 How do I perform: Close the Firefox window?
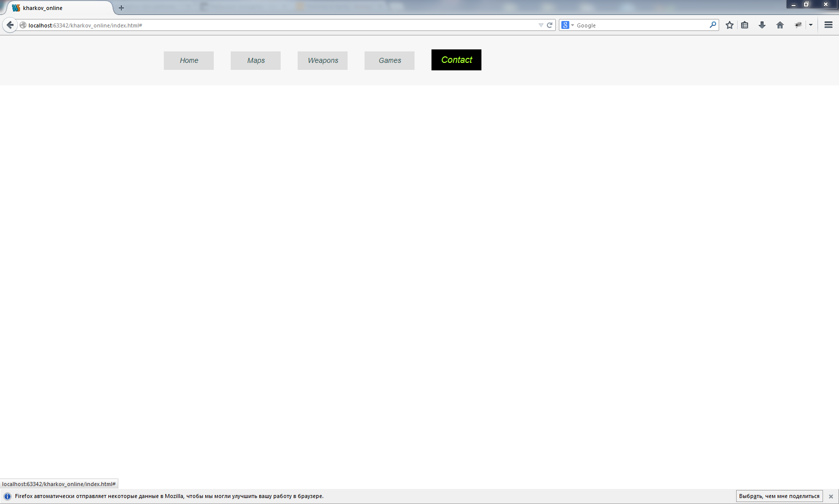coord(826,4)
